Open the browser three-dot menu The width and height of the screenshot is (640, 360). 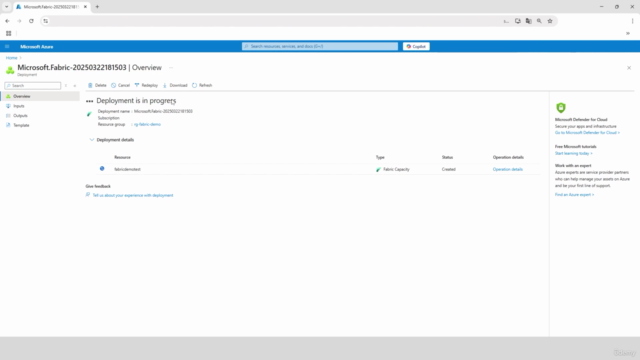632,21
